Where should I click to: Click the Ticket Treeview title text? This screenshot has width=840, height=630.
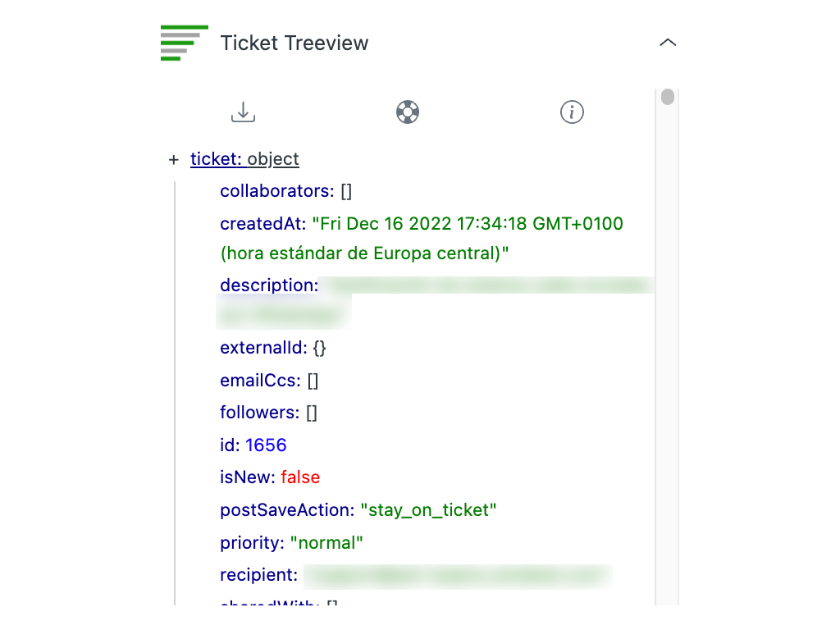[294, 43]
